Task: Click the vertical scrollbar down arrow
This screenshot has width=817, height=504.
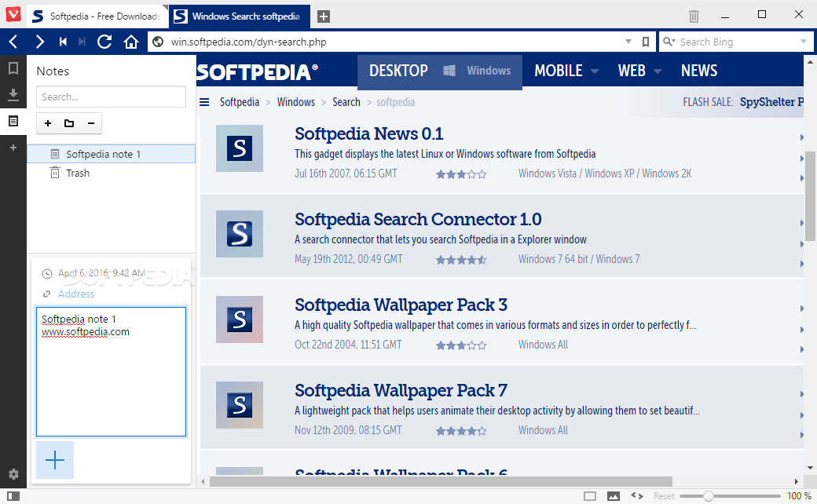Action: [x=810, y=468]
